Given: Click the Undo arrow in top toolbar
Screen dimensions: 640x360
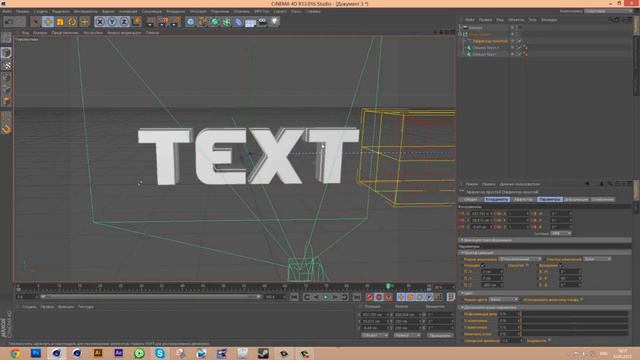Looking at the screenshot, I should pyautogui.click(x=9, y=22).
